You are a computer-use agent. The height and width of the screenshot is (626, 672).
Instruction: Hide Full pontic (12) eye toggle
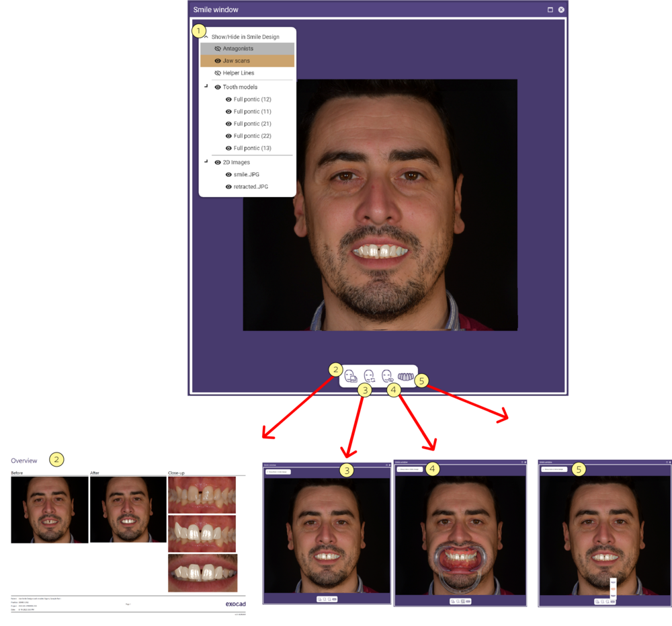point(228,100)
